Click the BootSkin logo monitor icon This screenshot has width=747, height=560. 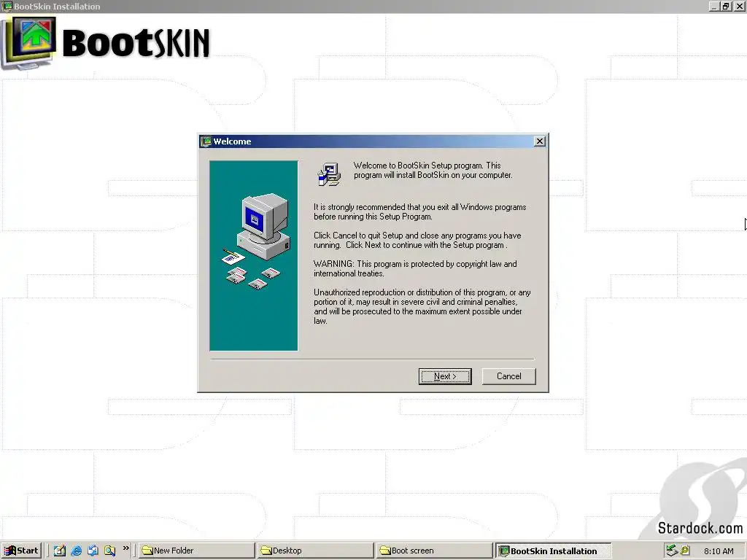point(29,43)
